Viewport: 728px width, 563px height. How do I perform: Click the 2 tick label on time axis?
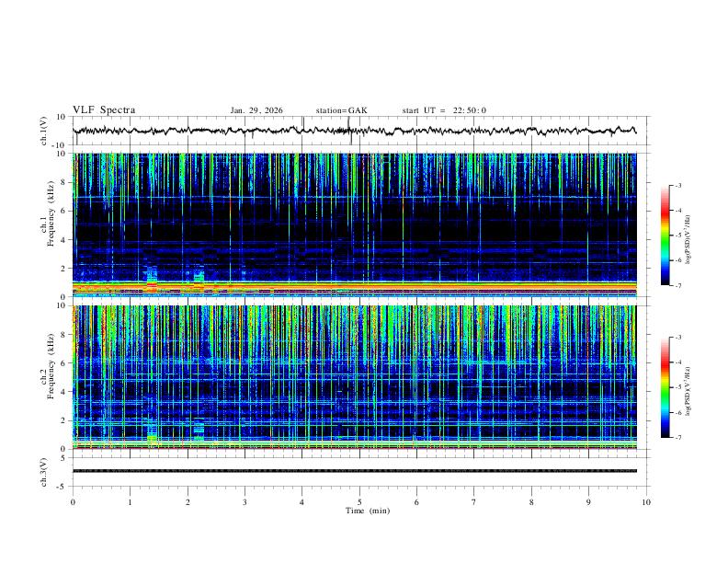coord(188,502)
